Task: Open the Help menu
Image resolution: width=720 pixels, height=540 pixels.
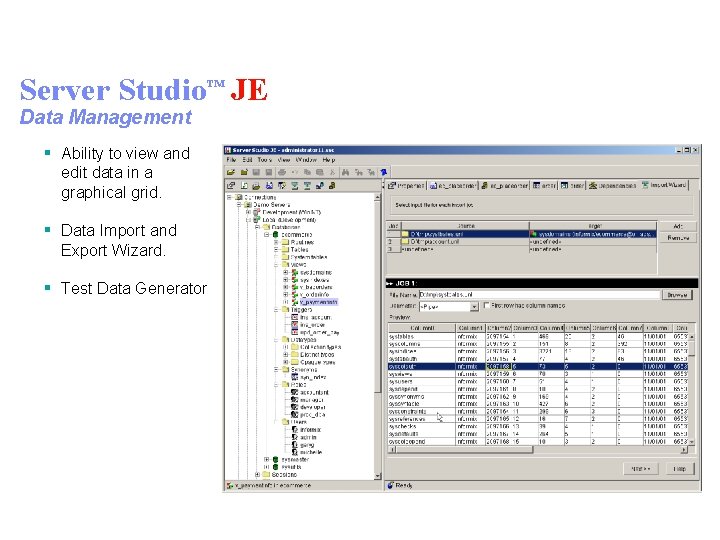Action: tap(329, 160)
